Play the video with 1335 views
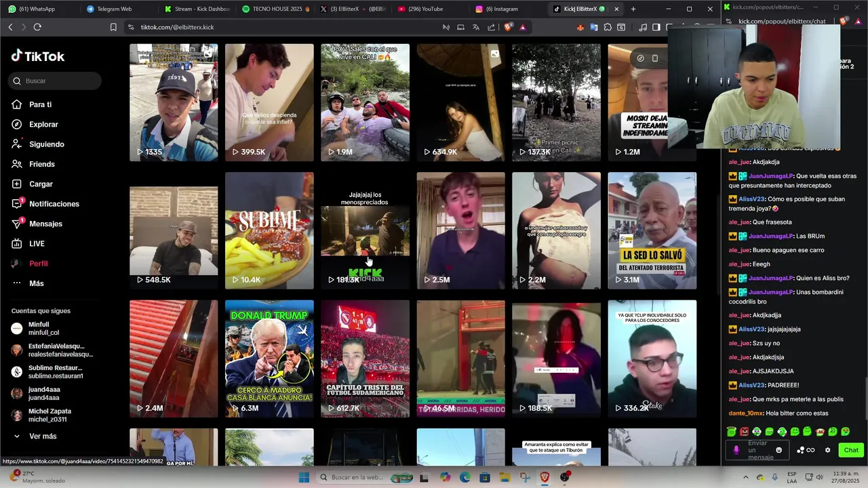This screenshot has height=488, width=868. click(174, 102)
